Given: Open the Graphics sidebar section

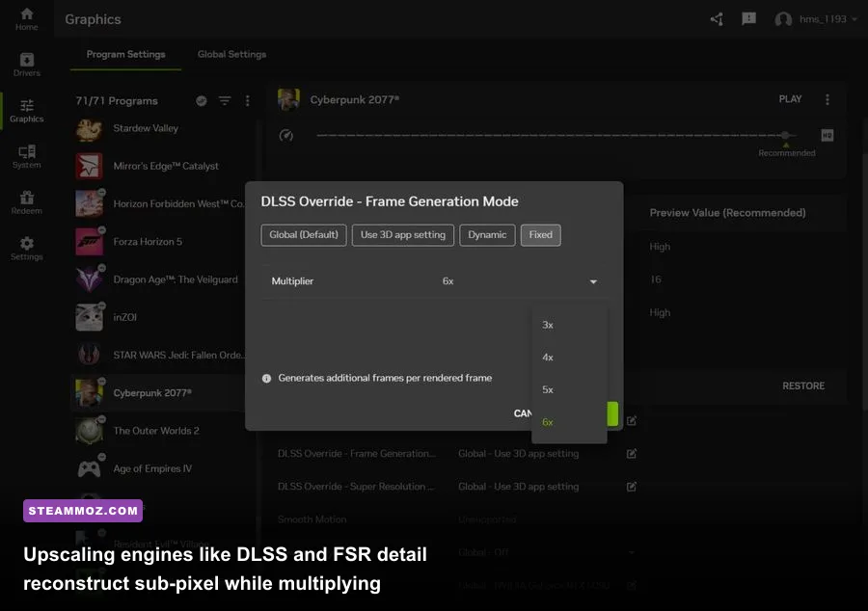Looking at the screenshot, I should tap(27, 111).
